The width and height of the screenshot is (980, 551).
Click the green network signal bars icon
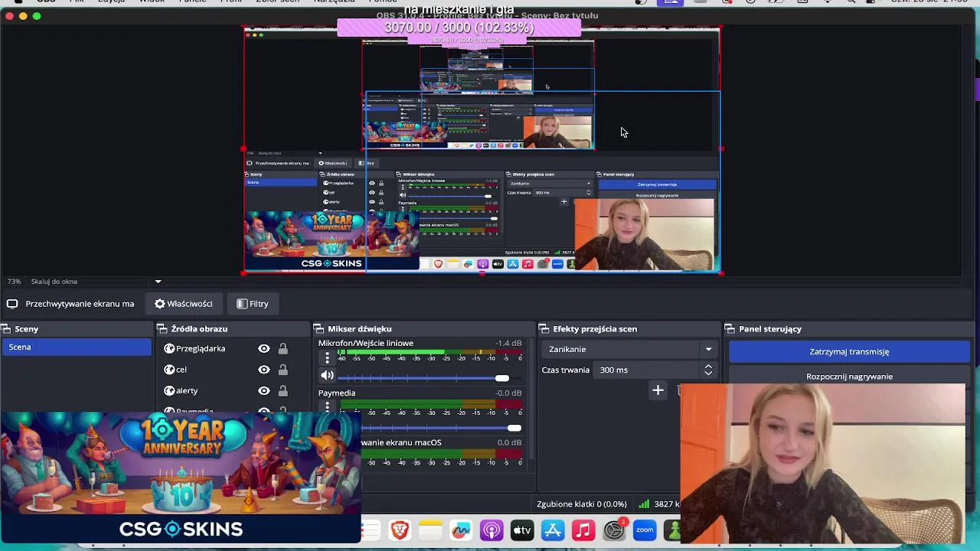point(644,504)
